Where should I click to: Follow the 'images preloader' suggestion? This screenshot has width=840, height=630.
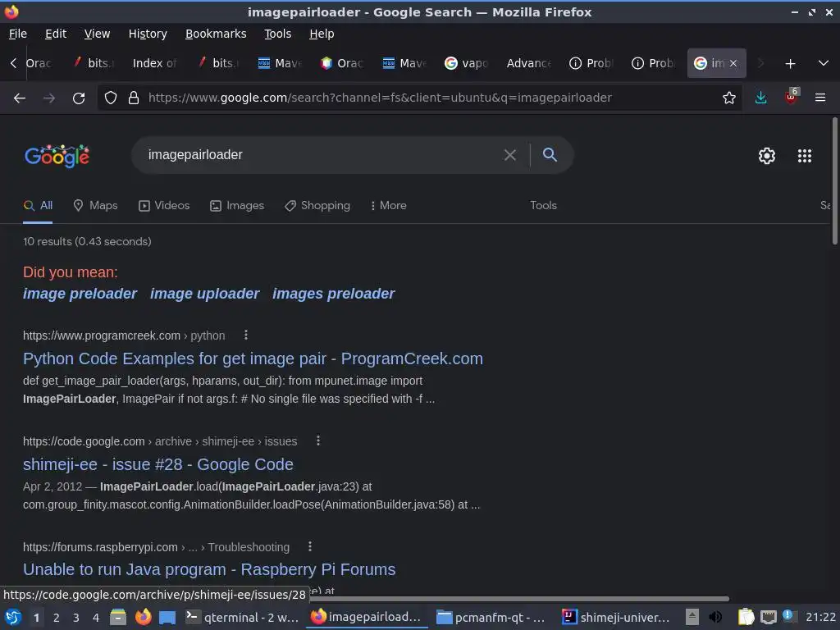(x=333, y=294)
